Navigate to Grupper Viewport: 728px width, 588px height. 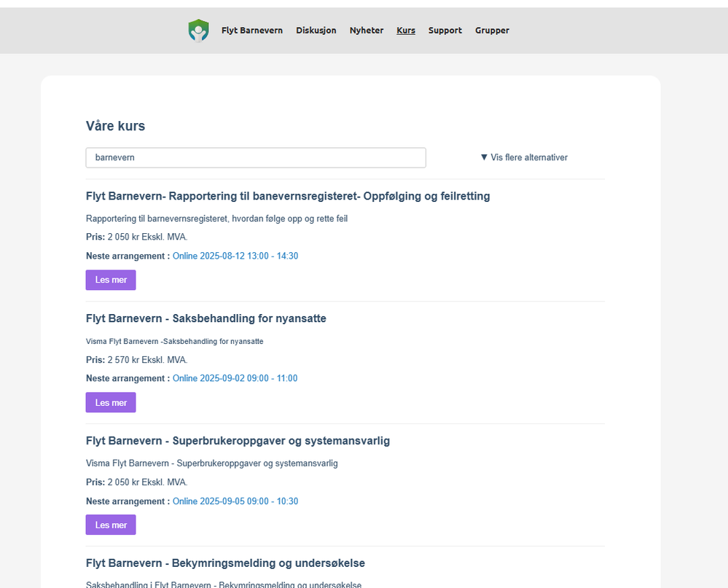coord(492,30)
